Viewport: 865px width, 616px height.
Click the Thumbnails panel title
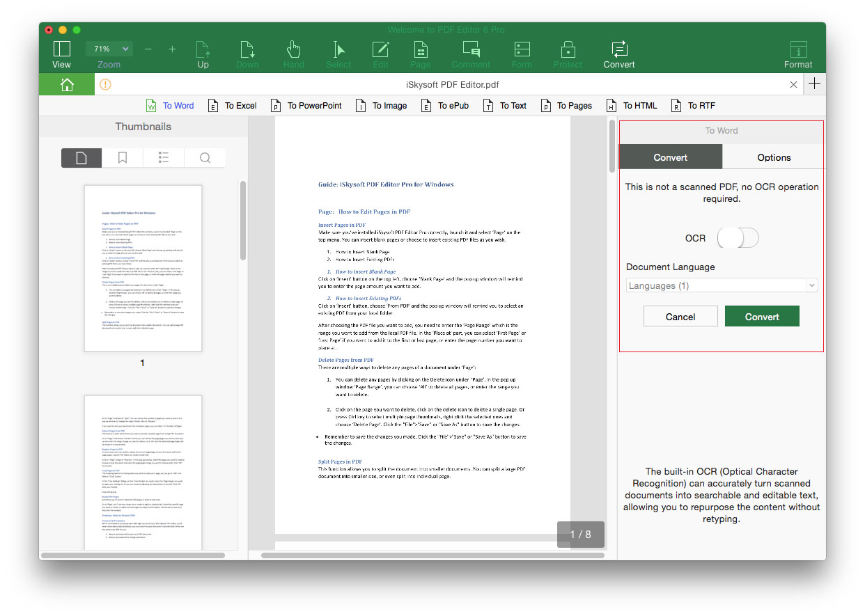(143, 127)
